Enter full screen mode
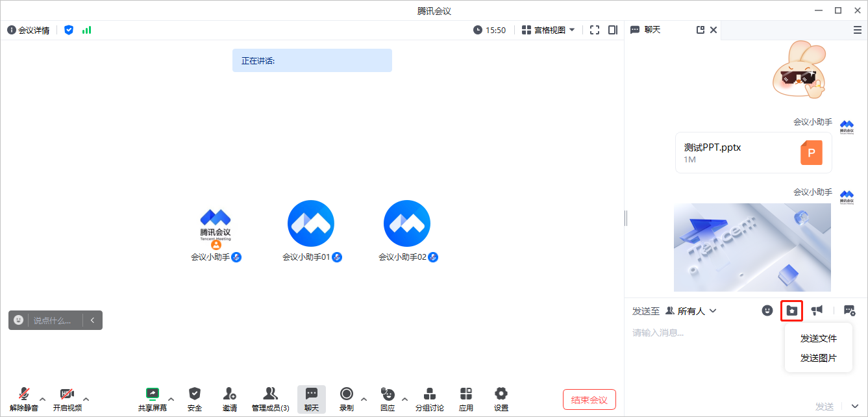The height and width of the screenshot is (417, 868). 595,30
